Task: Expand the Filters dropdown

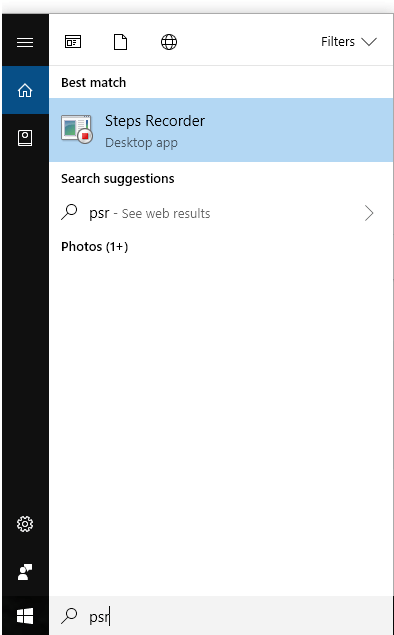Action: 349,42
